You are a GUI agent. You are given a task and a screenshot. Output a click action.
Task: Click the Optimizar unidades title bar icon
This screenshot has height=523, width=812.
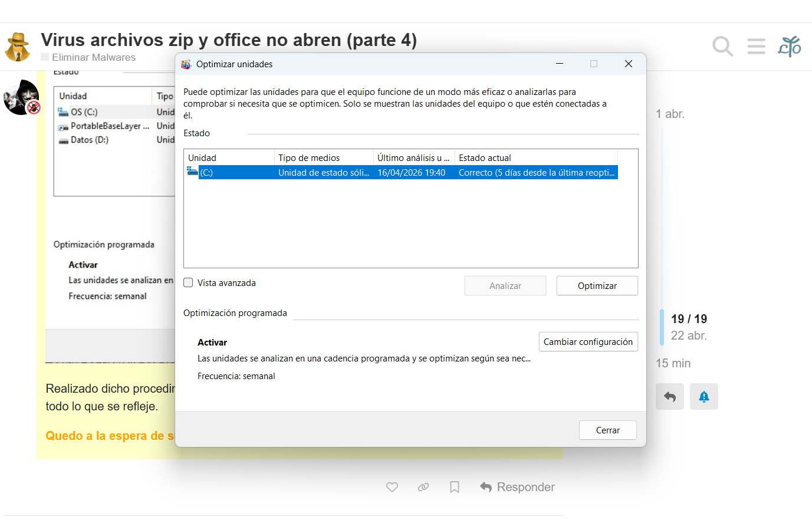click(186, 64)
